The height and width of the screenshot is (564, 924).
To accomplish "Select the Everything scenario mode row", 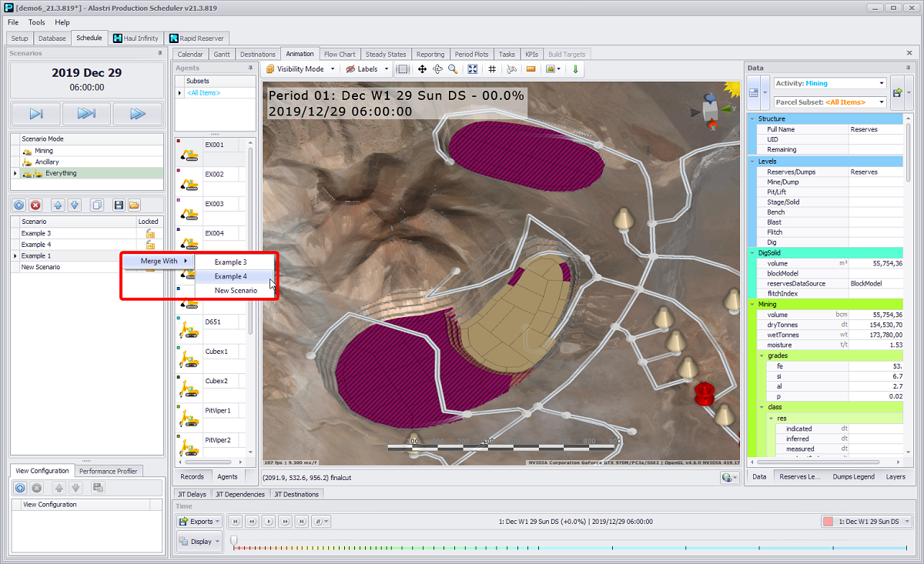I will pyautogui.click(x=61, y=173).
